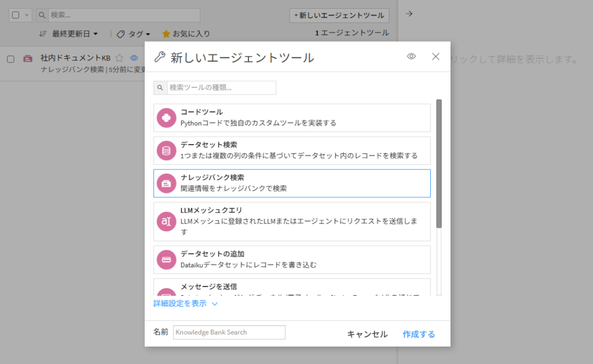Click the Code Tool (コードツール) icon

pos(166,118)
